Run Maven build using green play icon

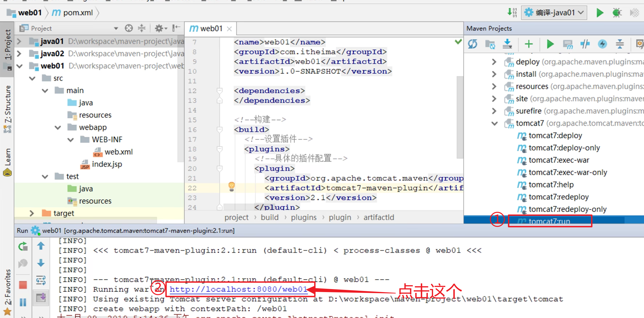(550, 44)
